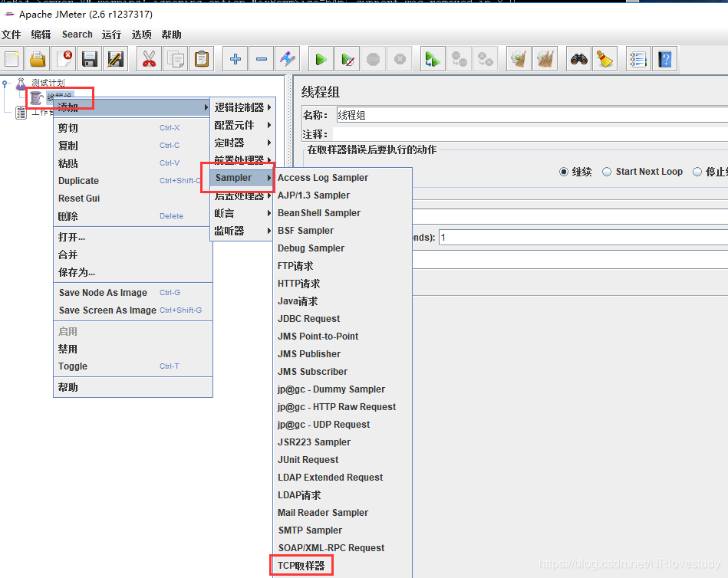
Task: Click the Remote Start All icon
Action: coord(433,59)
